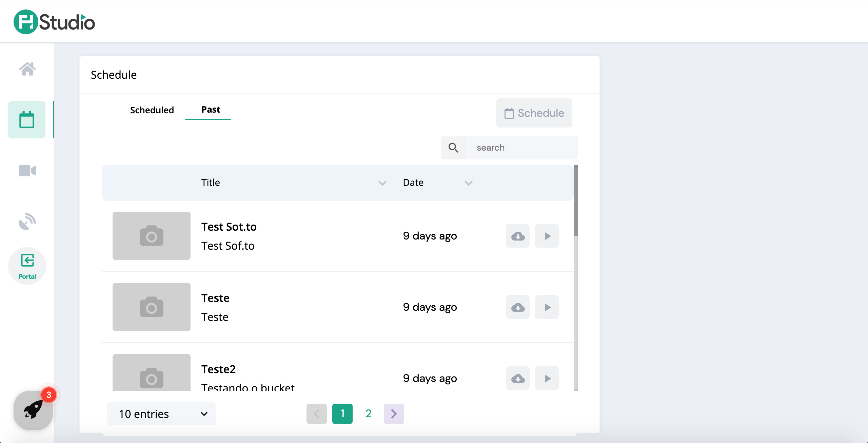This screenshot has height=443, width=868.
Task: Click the Portal sidebar button
Action: pyautogui.click(x=27, y=266)
